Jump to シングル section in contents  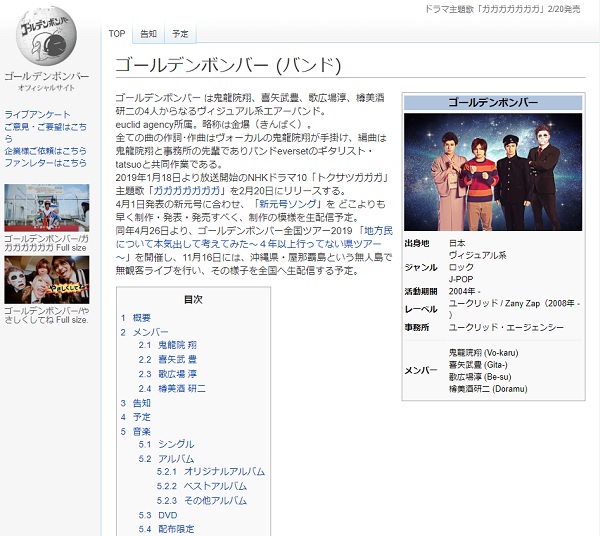175,444
